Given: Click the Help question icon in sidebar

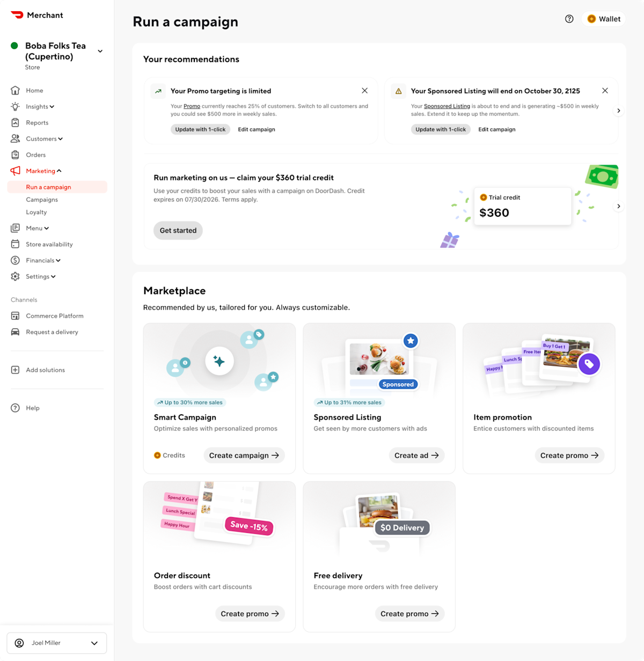Looking at the screenshot, I should coord(16,408).
